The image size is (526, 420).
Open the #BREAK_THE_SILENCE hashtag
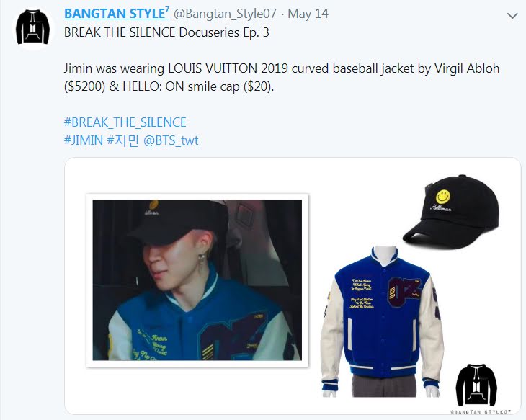coord(125,122)
